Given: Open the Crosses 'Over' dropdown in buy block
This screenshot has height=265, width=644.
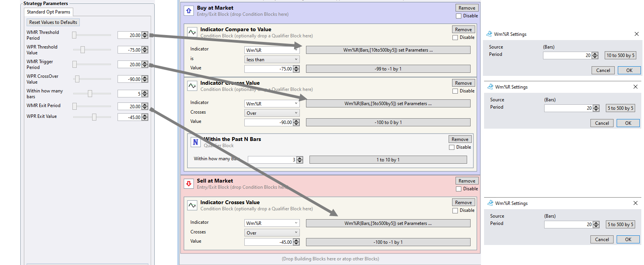Looking at the screenshot, I should (272, 113).
